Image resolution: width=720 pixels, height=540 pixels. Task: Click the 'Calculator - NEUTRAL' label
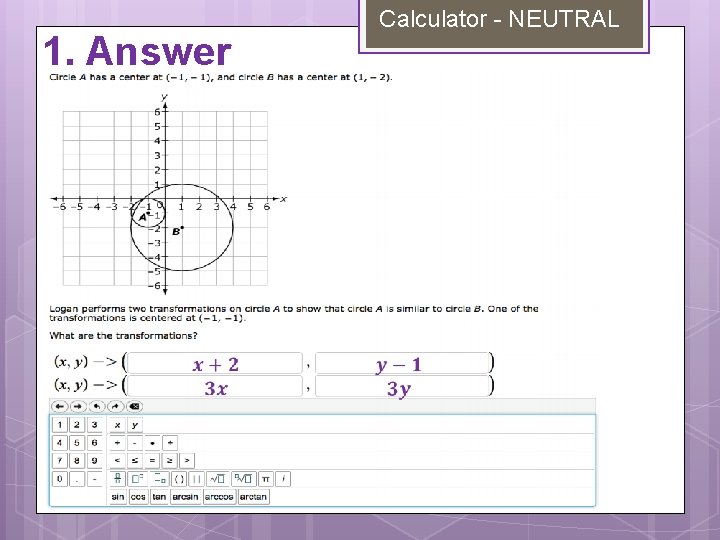(499, 19)
